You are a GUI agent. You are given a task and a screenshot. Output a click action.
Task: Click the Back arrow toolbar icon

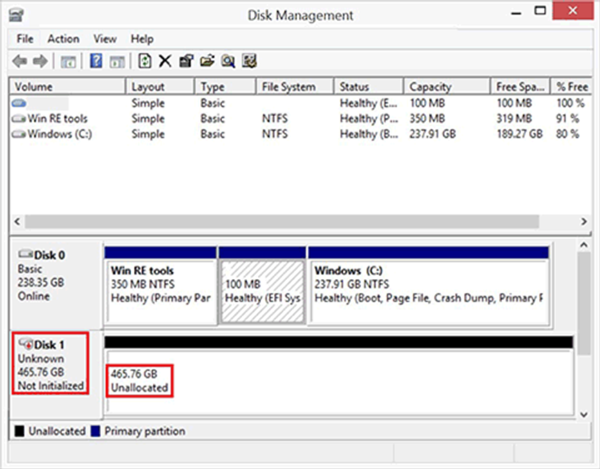click(x=20, y=61)
